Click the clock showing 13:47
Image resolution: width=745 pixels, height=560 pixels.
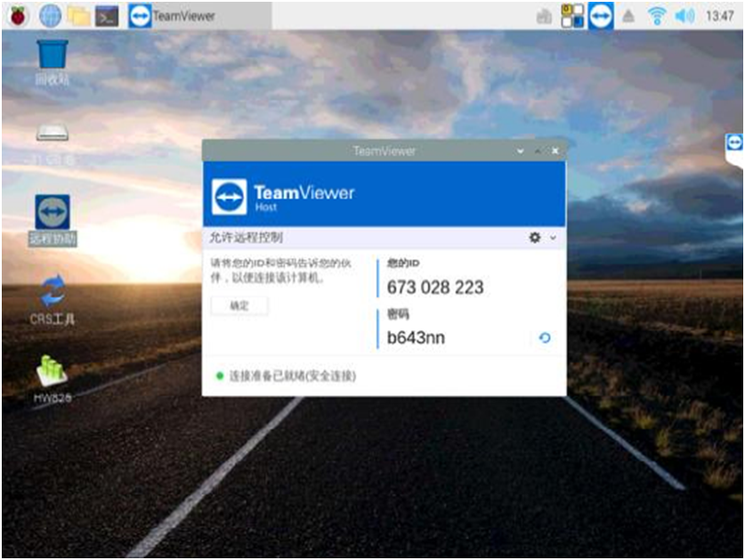pos(718,15)
